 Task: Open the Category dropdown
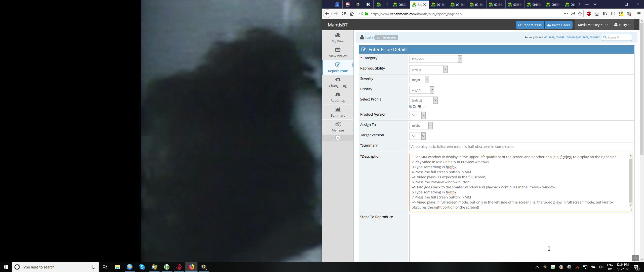click(x=435, y=59)
